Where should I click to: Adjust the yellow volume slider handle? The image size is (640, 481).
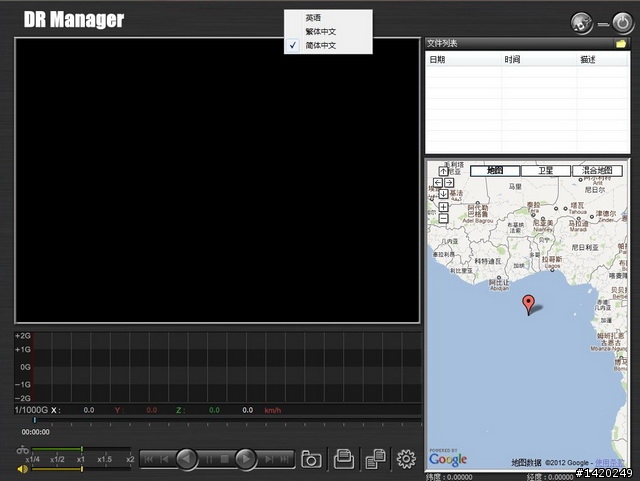pyautogui.click(x=82, y=469)
